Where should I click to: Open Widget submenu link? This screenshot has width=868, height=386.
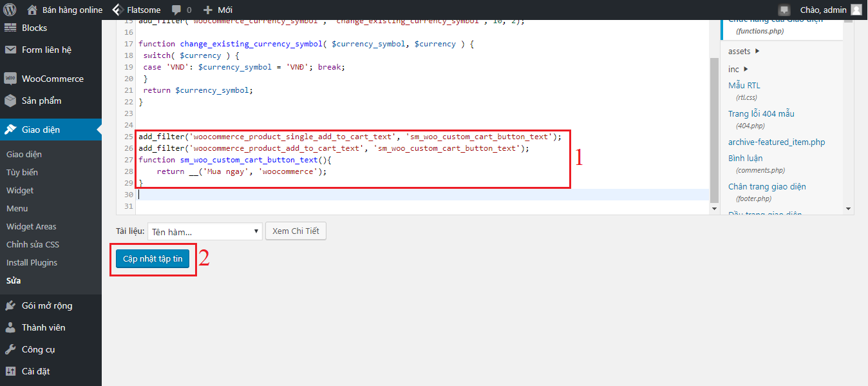click(x=20, y=190)
